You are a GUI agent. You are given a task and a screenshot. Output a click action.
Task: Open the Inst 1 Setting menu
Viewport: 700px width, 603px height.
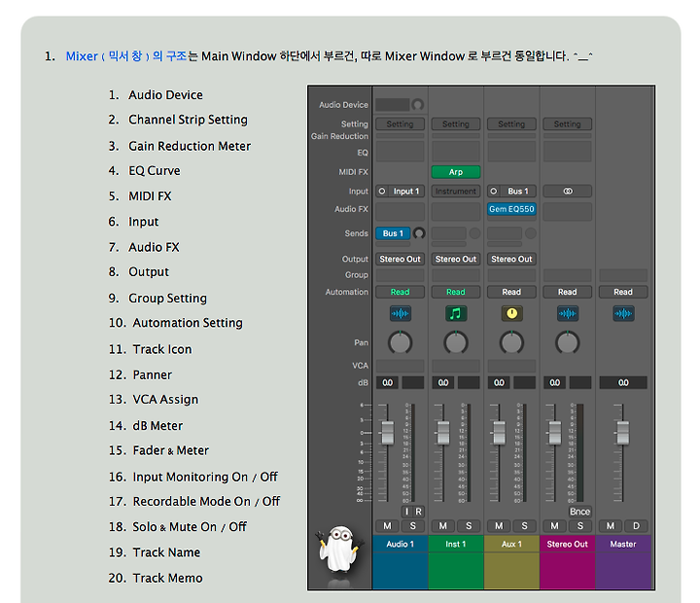pos(456,124)
